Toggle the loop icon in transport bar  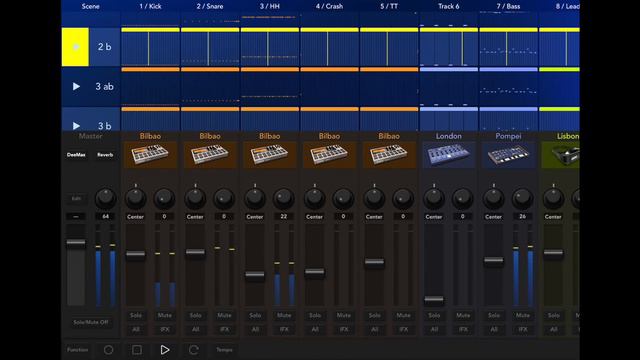193,350
